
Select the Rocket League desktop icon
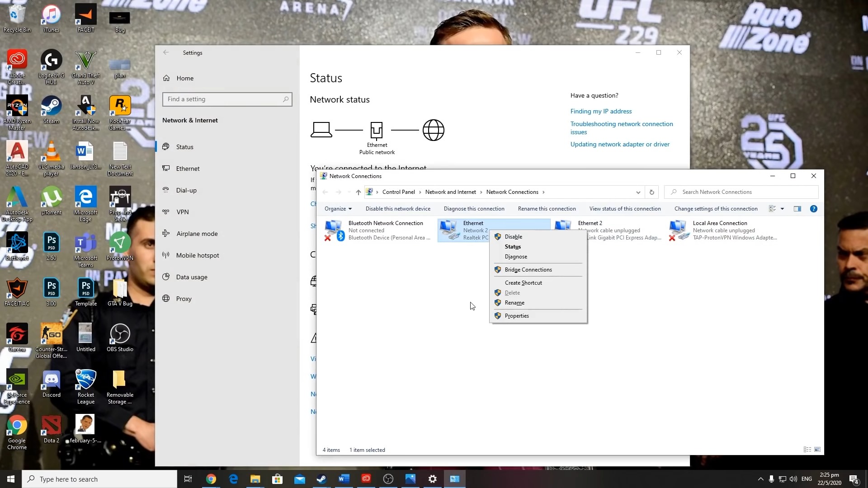point(85,387)
